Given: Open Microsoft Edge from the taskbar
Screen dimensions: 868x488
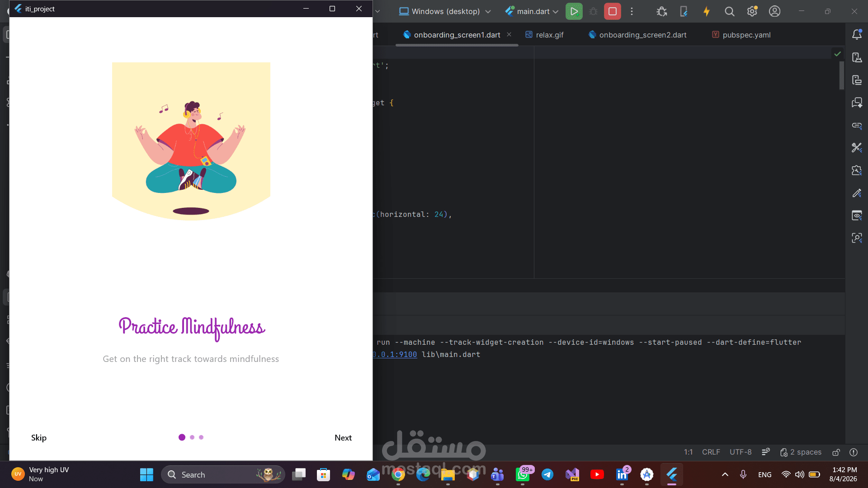Looking at the screenshot, I should (423, 474).
